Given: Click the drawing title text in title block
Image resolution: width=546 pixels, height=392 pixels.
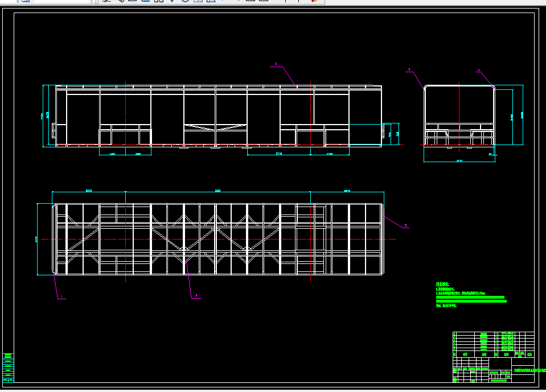Looking at the screenshot, I should pyautogui.click(x=529, y=370).
